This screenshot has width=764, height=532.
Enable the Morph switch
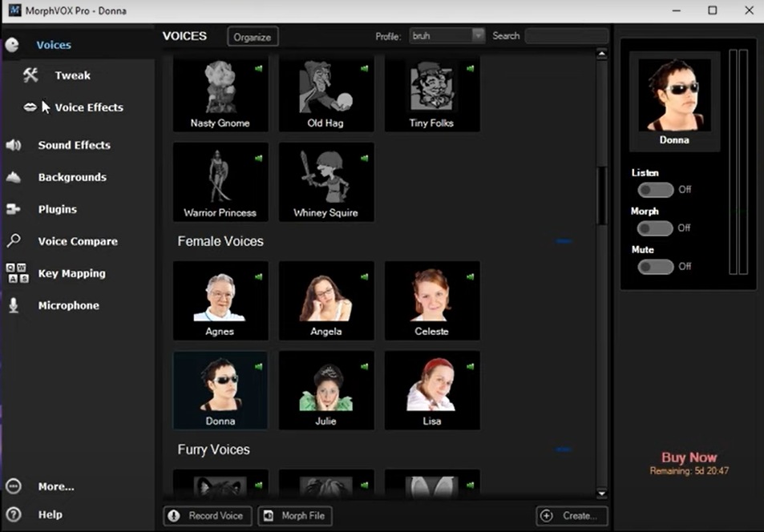tap(655, 228)
